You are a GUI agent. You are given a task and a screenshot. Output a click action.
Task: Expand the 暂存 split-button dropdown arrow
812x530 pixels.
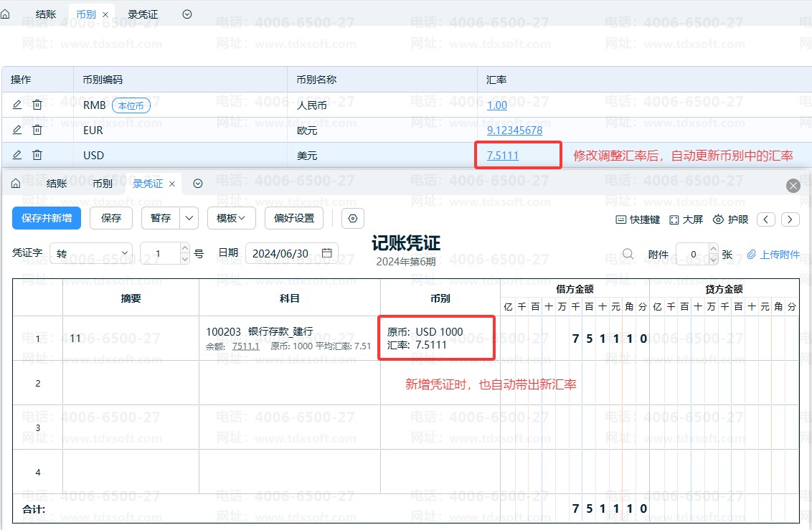pos(189,218)
